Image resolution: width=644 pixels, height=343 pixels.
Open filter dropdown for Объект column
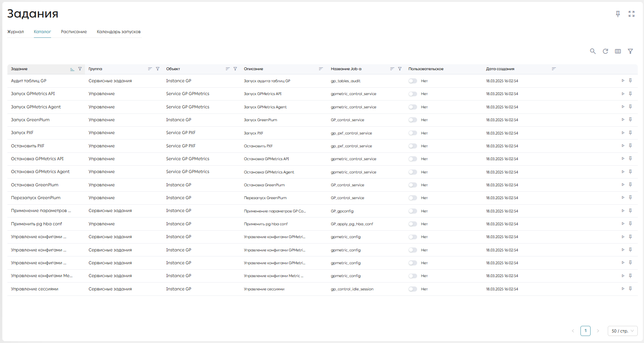(235, 69)
